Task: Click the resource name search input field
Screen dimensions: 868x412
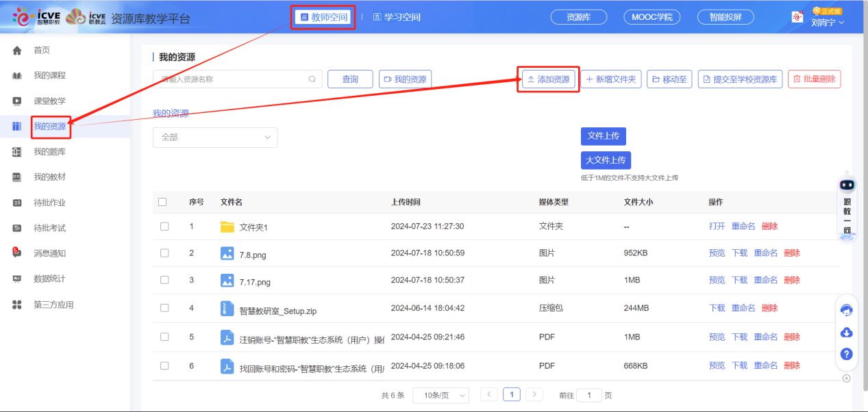Action: (232, 79)
